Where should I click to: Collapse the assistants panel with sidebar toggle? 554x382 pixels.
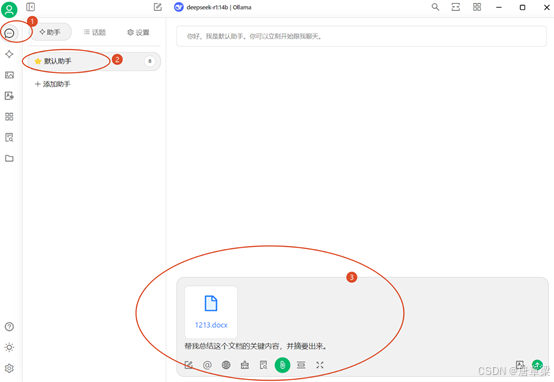[31, 7]
